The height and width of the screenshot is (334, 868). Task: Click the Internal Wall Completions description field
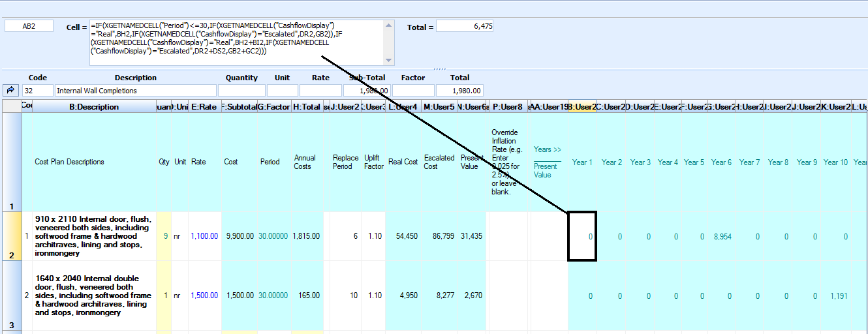coord(135,91)
